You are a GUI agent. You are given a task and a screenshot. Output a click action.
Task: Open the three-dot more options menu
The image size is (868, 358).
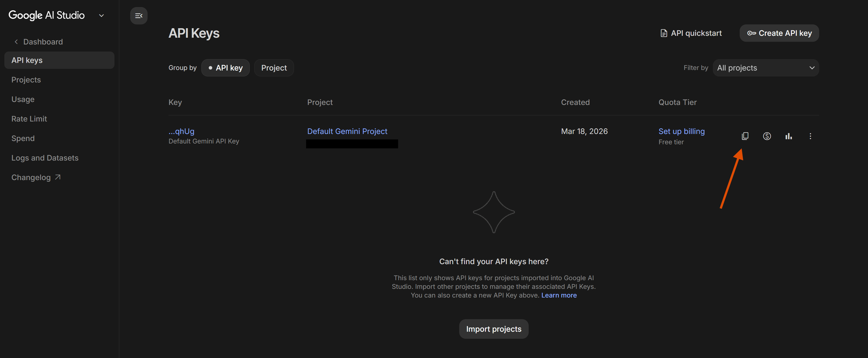(x=810, y=136)
